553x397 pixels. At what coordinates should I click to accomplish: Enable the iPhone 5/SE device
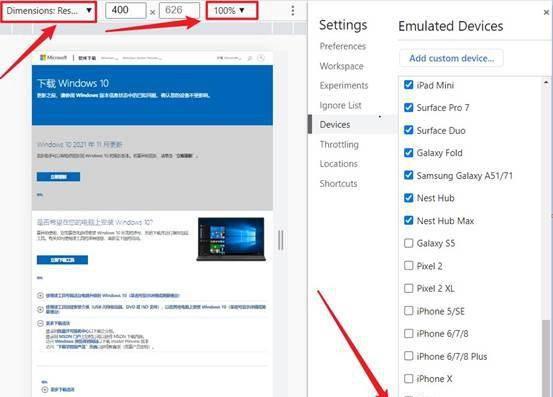pos(408,311)
